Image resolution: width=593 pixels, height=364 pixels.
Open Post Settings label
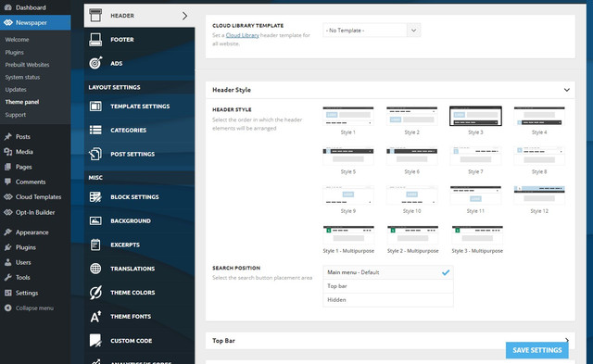132,154
